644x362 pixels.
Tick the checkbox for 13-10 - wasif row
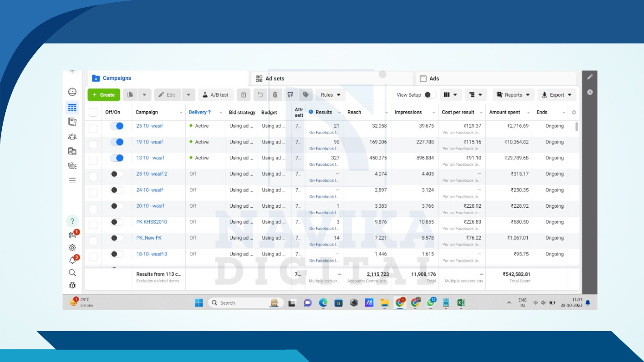tap(93, 158)
